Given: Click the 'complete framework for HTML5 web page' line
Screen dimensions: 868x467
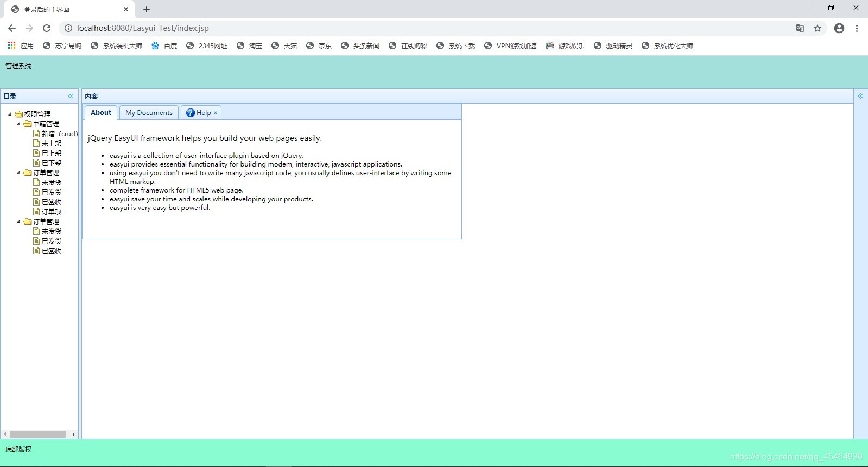Looking at the screenshot, I should [x=176, y=190].
